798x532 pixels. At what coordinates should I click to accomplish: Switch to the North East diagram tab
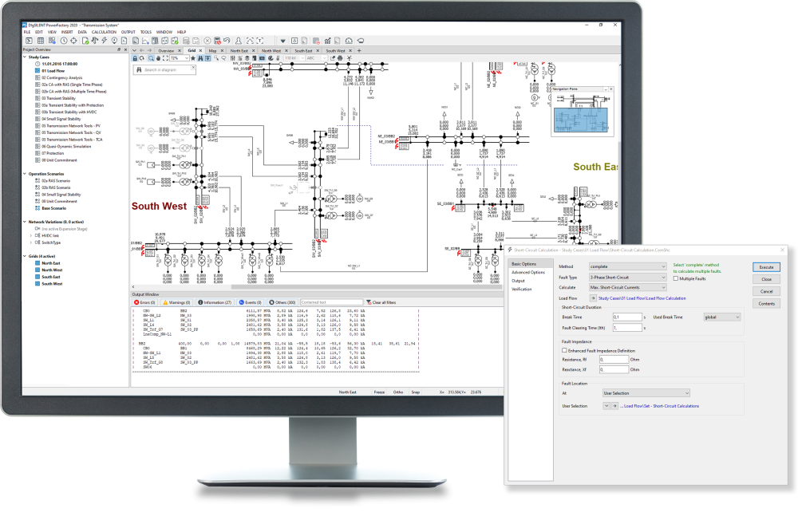click(239, 51)
